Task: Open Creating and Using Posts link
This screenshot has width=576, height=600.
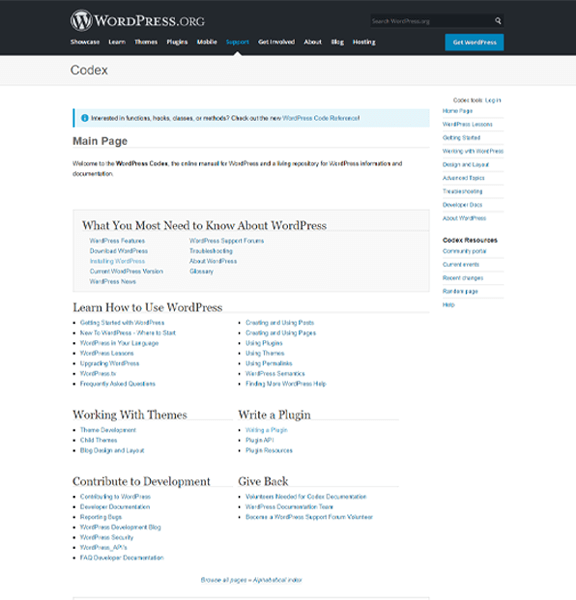Action: click(280, 323)
